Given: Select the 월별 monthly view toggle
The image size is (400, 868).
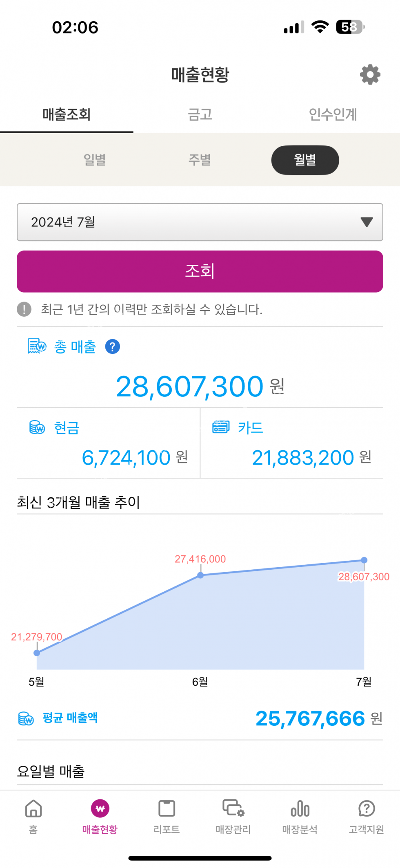Looking at the screenshot, I should (x=305, y=160).
